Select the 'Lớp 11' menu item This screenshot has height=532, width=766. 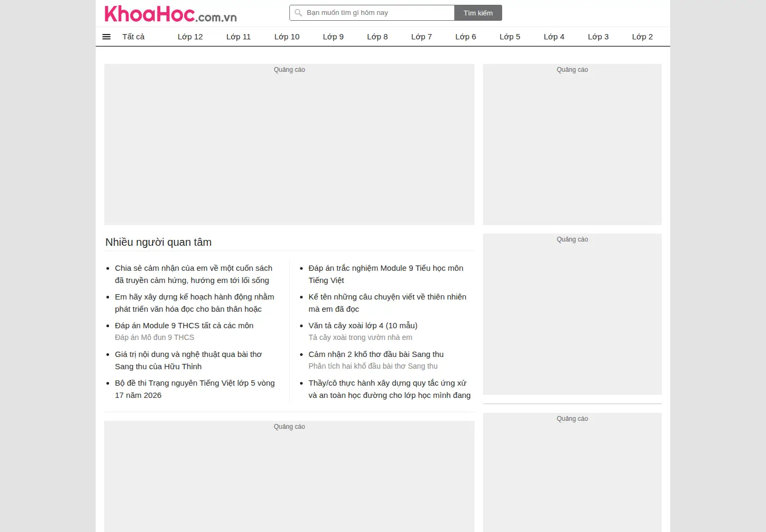[x=238, y=37]
